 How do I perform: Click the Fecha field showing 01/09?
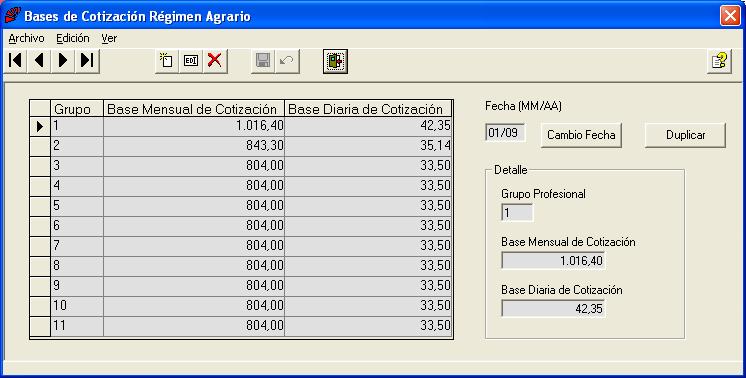point(505,133)
